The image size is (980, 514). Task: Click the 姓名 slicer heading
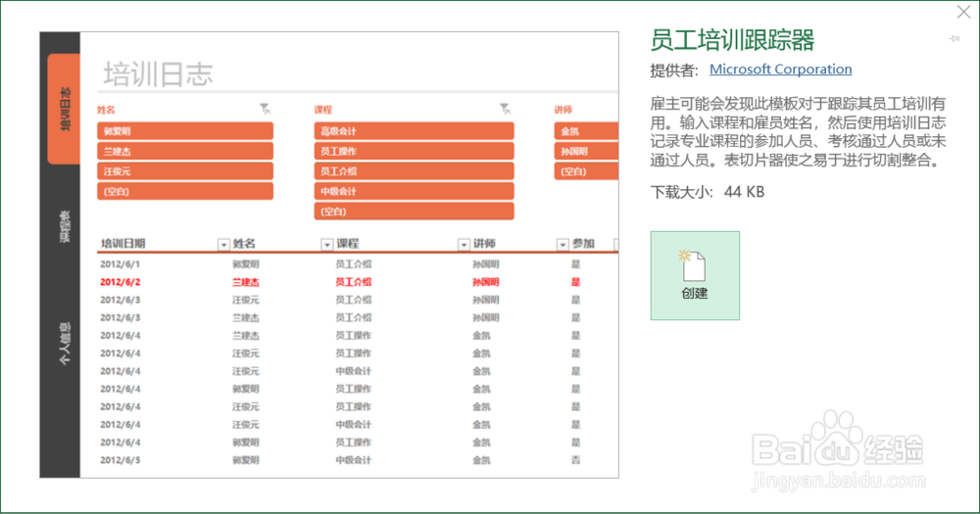106,110
